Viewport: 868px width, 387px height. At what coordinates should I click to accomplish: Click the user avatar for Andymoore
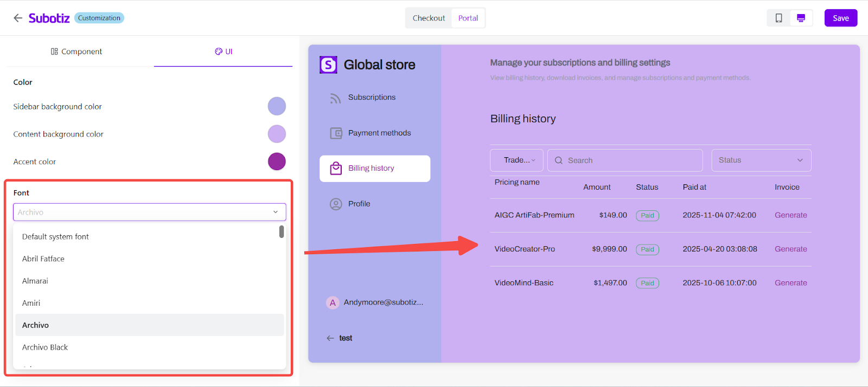[x=333, y=302]
